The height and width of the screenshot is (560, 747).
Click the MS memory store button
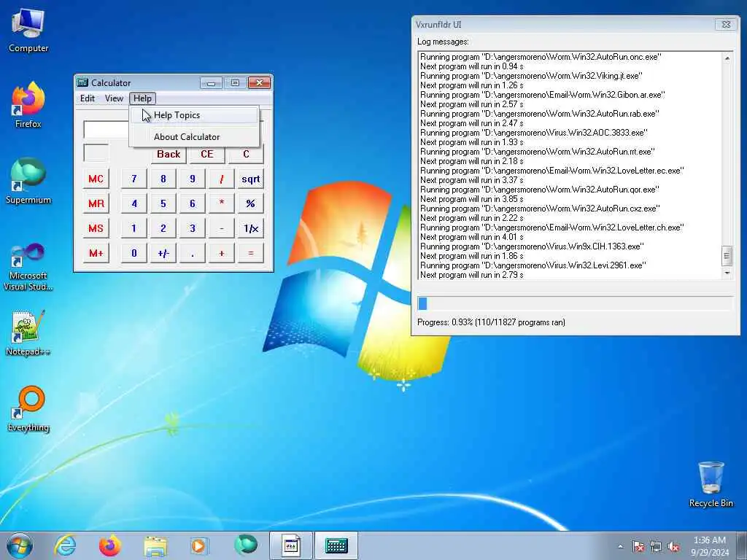[x=96, y=228]
